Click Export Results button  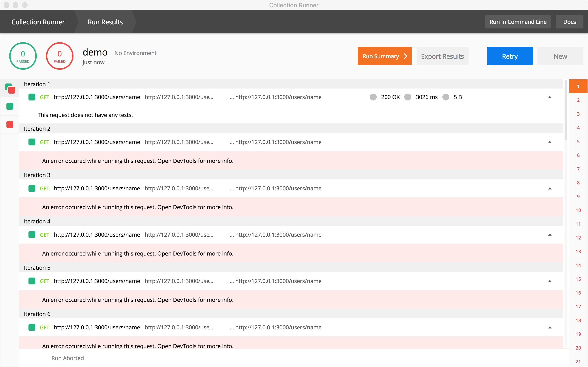(x=442, y=56)
